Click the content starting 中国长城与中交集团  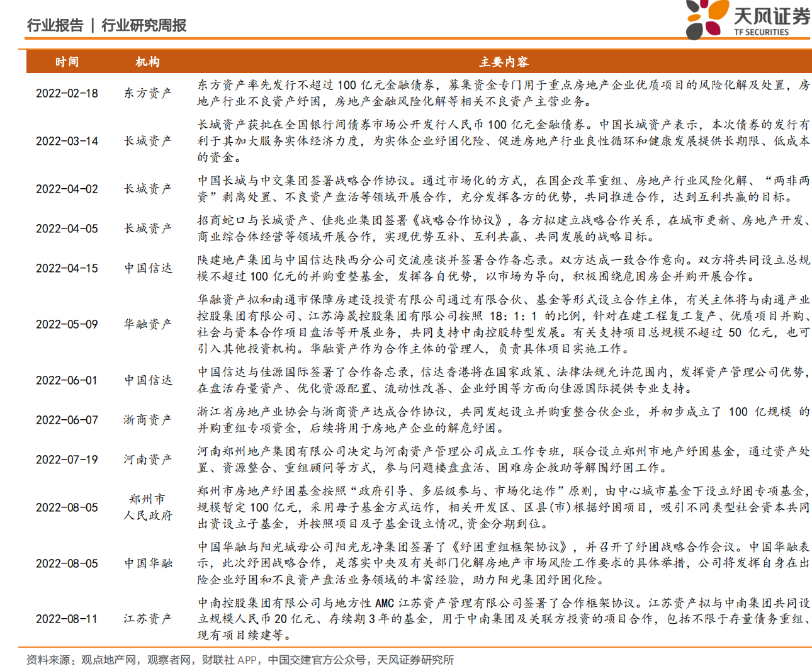[x=504, y=189]
